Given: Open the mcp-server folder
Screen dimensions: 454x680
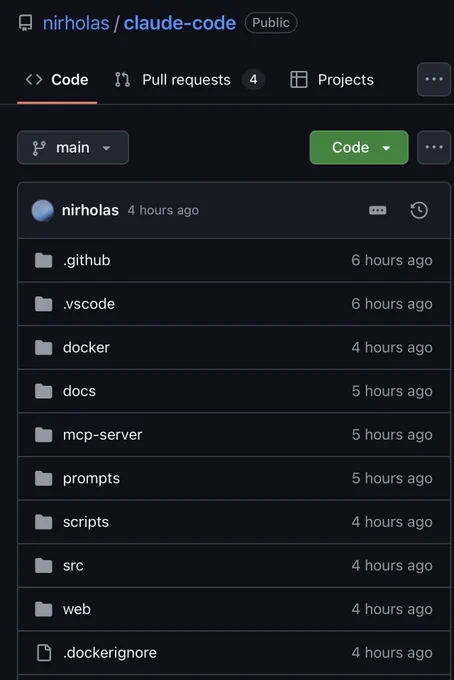Looking at the screenshot, I should point(102,435).
